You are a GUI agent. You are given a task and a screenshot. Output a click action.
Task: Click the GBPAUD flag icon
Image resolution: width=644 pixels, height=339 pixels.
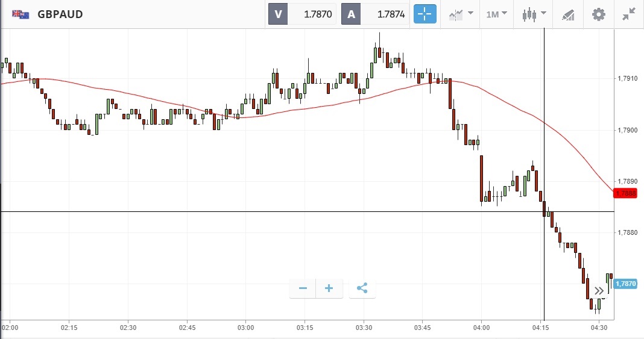coord(21,14)
